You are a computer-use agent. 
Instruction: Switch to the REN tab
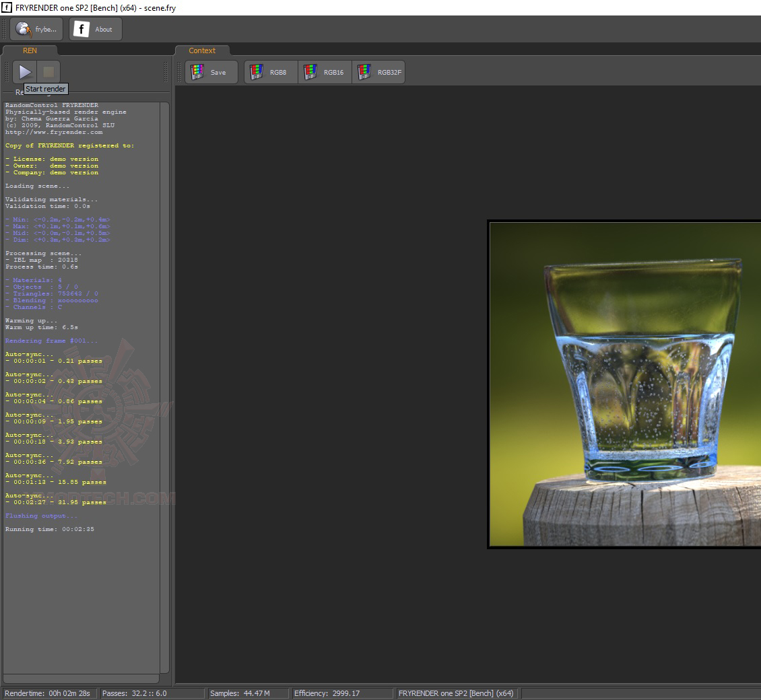click(30, 50)
